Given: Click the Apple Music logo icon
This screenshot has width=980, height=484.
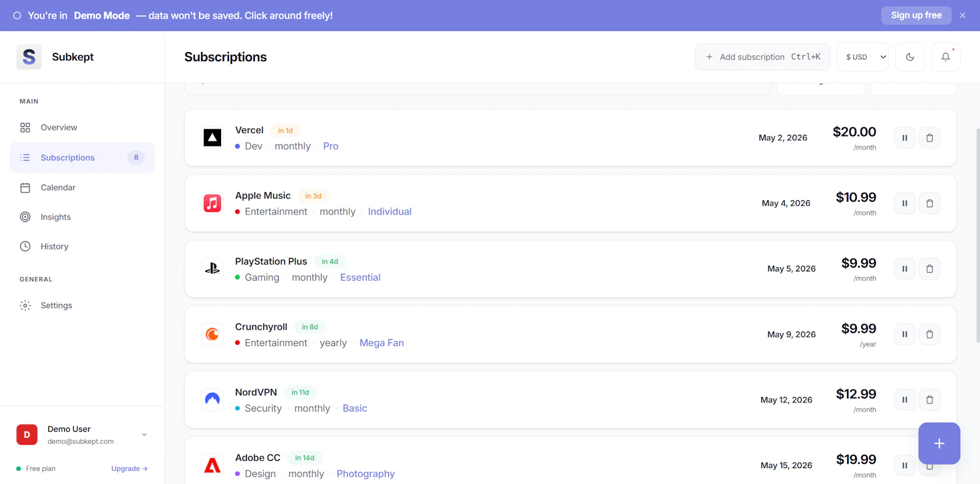Looking at the screenshot, I should point(213,203).
